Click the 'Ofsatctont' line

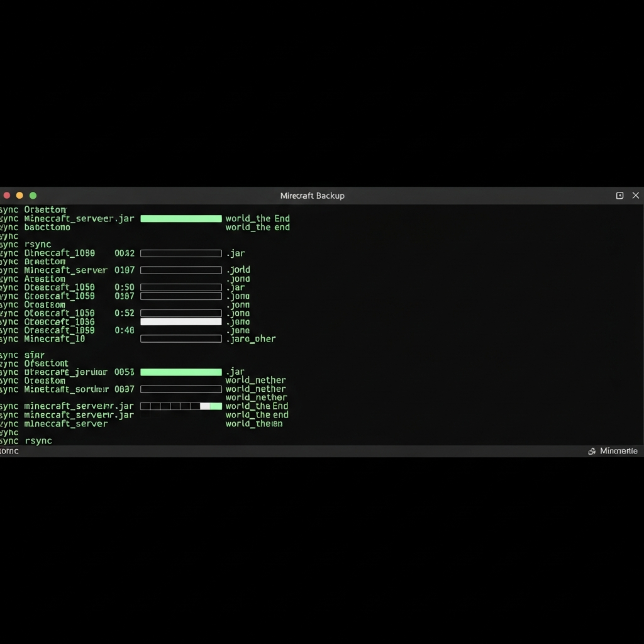tap(47, 364)
